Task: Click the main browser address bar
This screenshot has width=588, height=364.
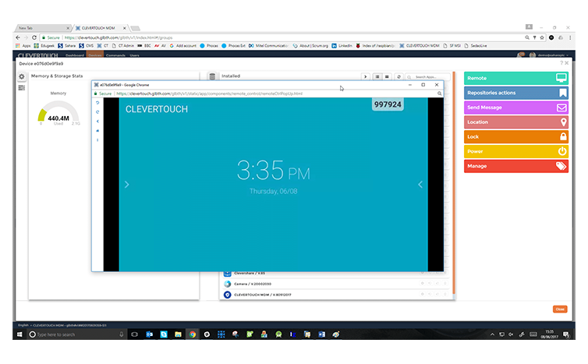Action: click(282, 37)
